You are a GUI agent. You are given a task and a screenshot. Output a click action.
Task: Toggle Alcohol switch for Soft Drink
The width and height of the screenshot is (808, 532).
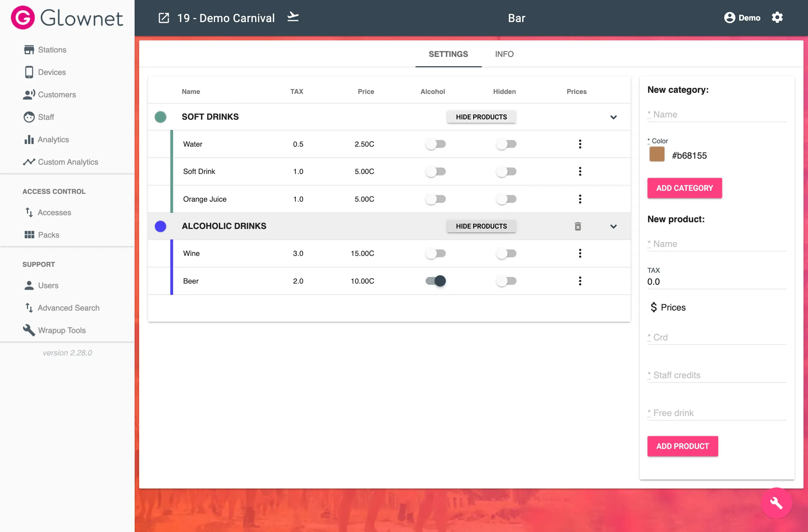(435, 171)
